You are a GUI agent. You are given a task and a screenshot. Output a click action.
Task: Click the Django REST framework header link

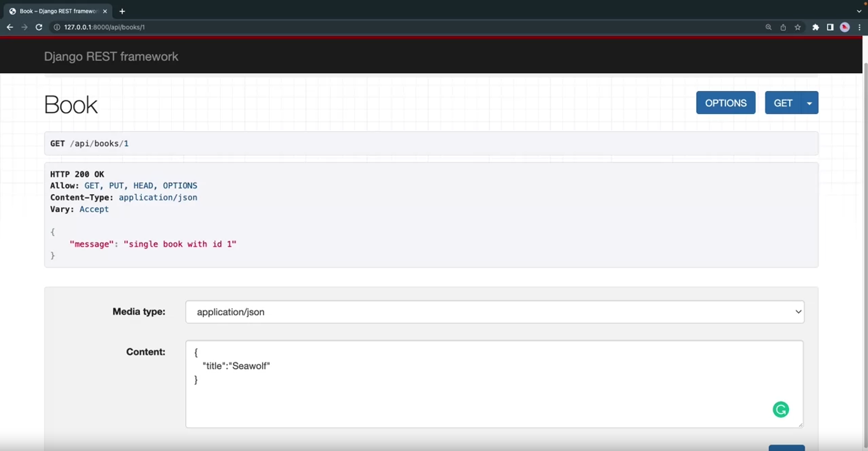point(111,57)
